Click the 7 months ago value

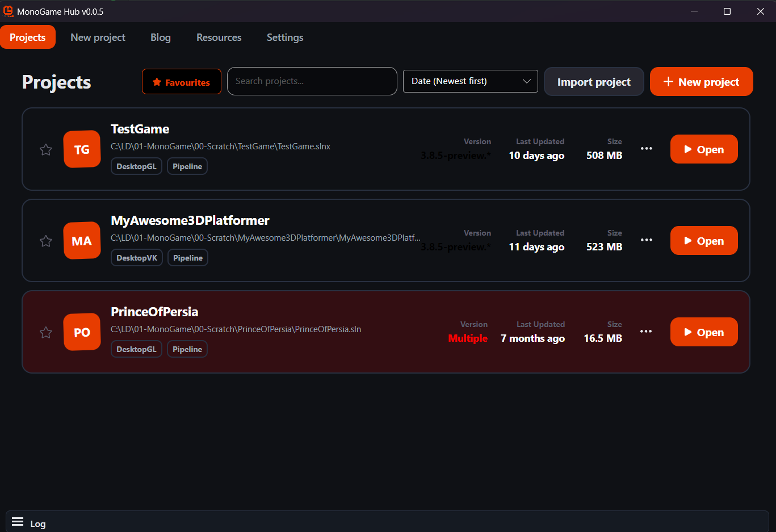(x=532, y=338)
